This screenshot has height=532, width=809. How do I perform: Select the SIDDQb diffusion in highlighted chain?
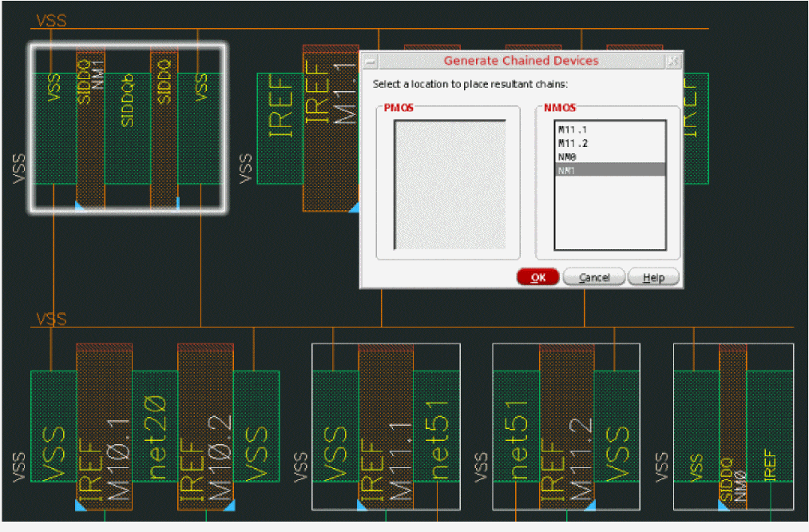[128, 128]
